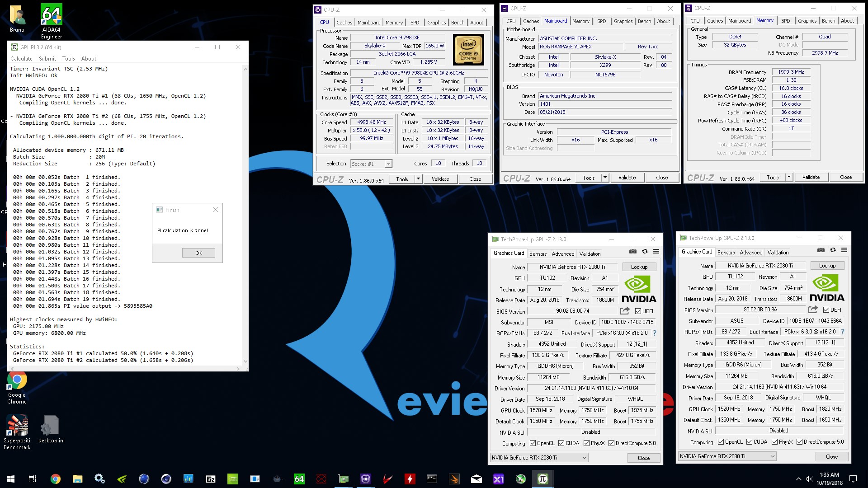The image size is (868, 488).
Task: Click the NVIDIA icon on the taskbar
Action: [x=122, y=479]
